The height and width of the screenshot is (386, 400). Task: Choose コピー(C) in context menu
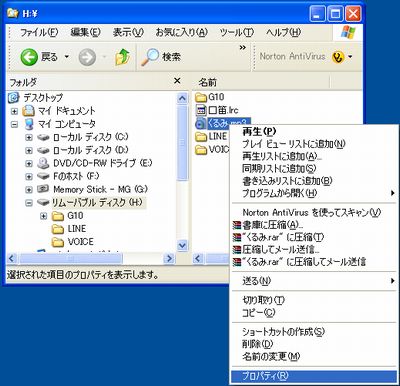(x=314, y=313)
